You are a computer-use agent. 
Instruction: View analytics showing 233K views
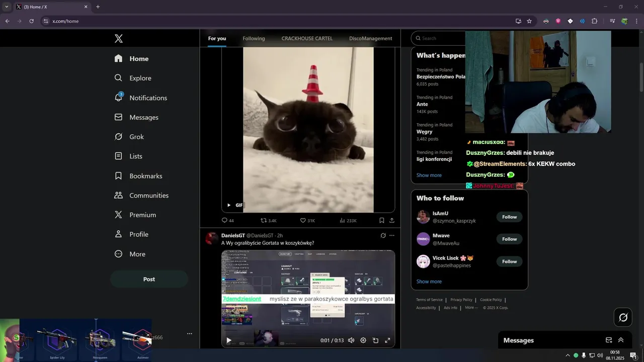348,220
